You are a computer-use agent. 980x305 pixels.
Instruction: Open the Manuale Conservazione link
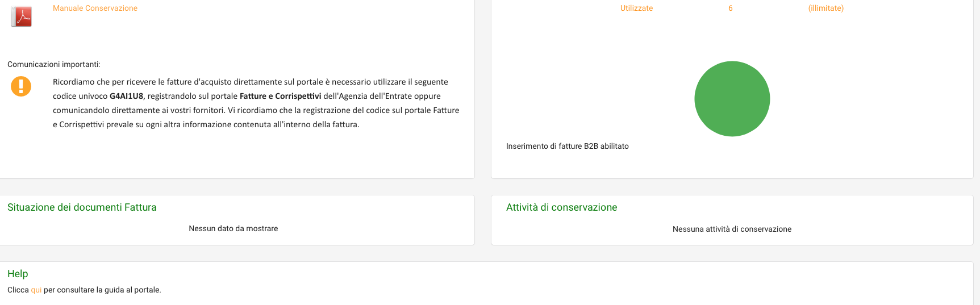95,9
